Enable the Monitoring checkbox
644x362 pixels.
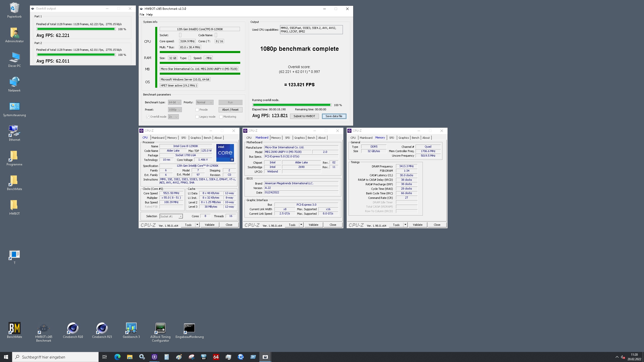point(221,117)
